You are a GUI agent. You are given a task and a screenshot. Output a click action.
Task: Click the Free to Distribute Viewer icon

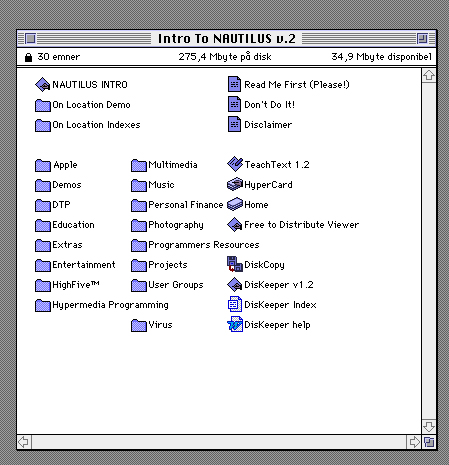[x=235, y=225]
